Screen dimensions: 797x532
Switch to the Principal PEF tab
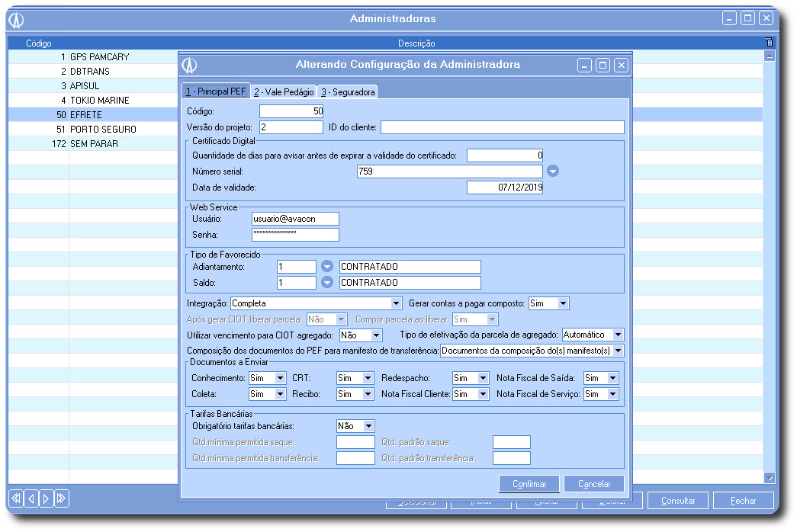tap(216, 91)
